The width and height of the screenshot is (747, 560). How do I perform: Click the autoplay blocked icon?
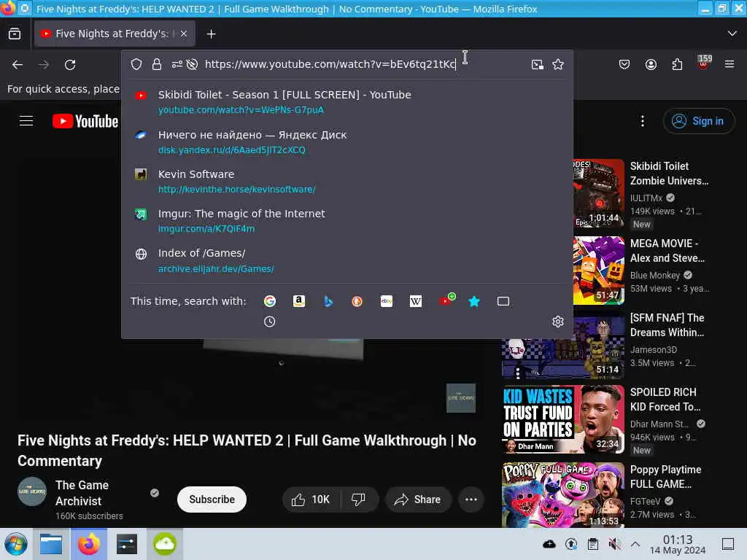192,64
